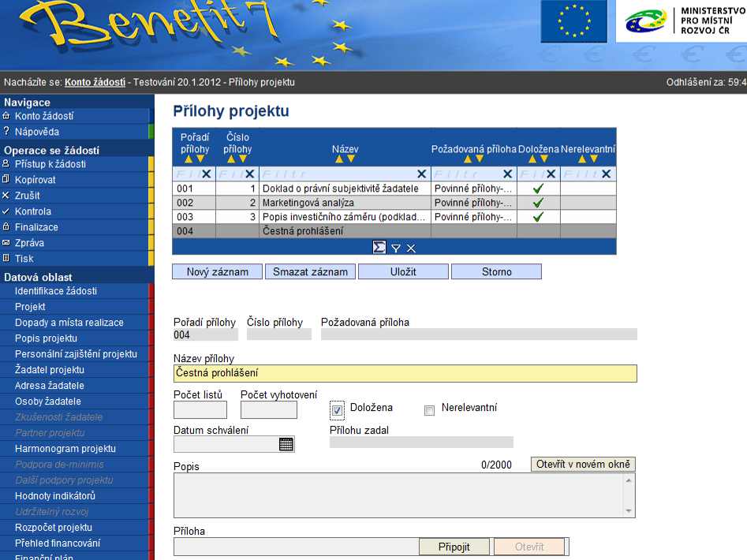
Task: Click the Počet listů input field
Action: (200, 410)
